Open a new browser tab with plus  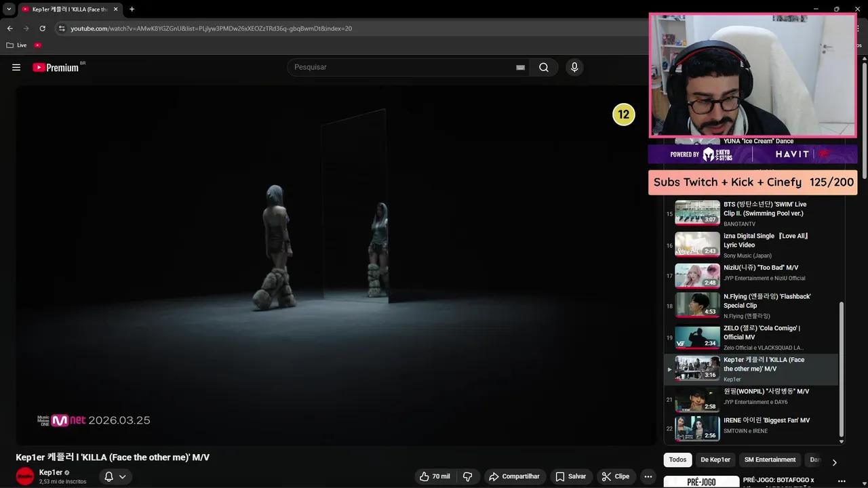coord(132,9)
